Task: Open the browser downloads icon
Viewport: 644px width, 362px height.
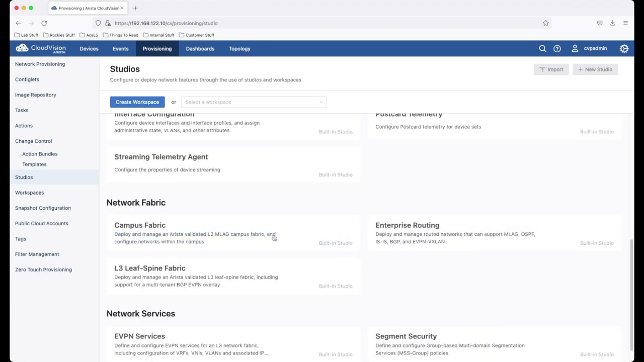Action: click(612, 23)
